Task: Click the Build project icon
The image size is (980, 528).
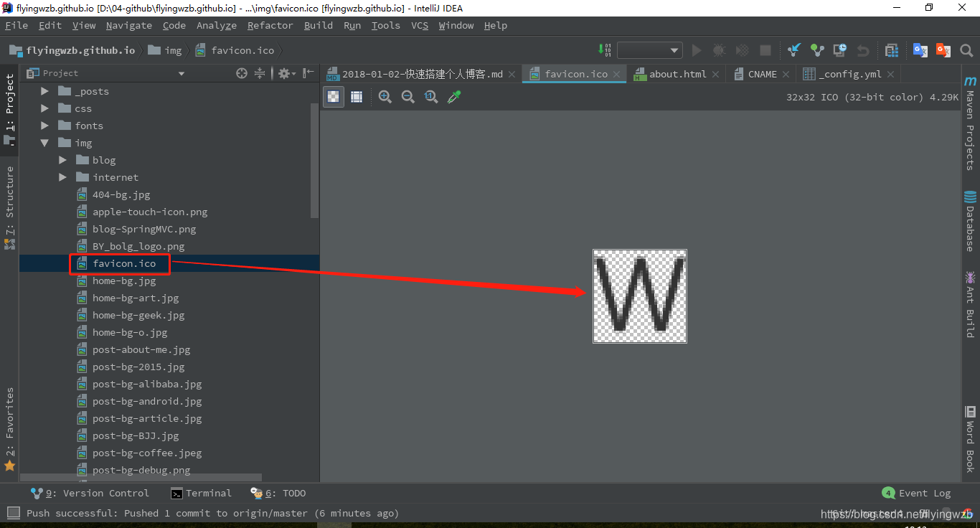Action: [605, 50]
